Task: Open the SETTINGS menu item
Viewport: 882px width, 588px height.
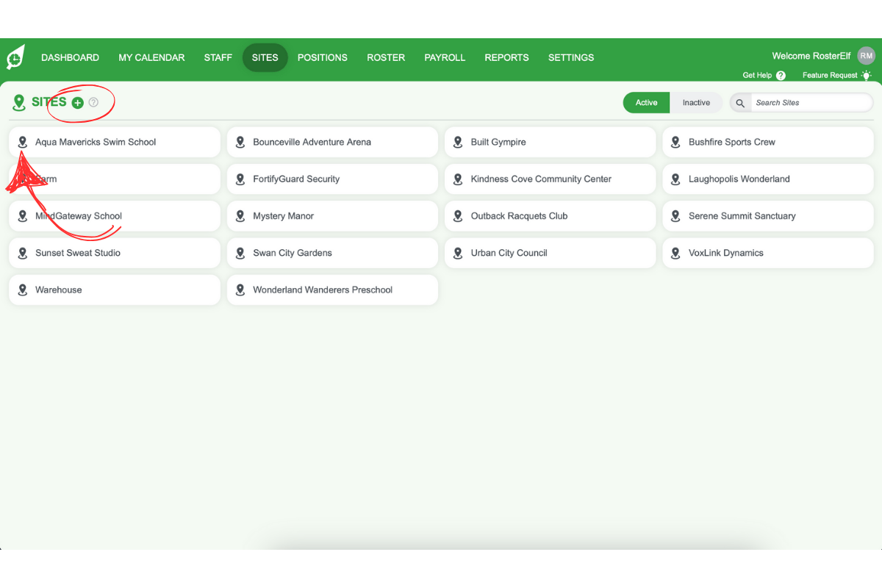Action: pos(571,57)
